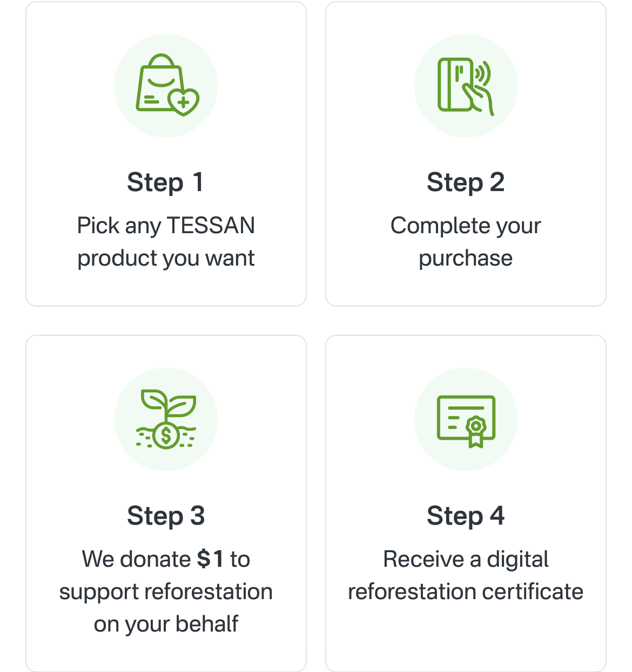Click "Receive a digital reforestation certificate" text
Image resolution: width=632 pixels, height=672 pixels.
pos(466,575)
